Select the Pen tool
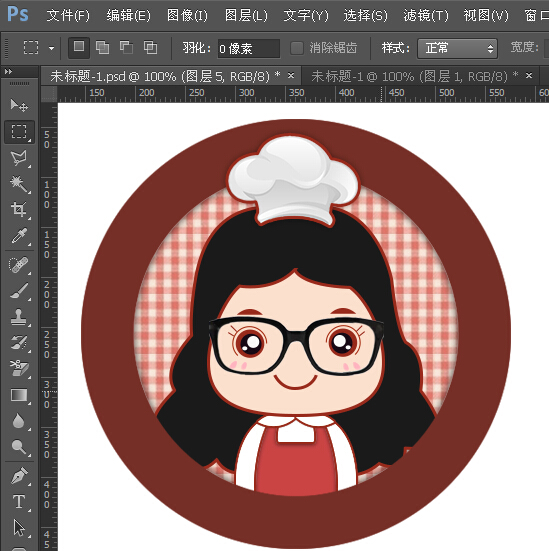The height and width of the screenshot is (551, 549). (x=19, y=476)
